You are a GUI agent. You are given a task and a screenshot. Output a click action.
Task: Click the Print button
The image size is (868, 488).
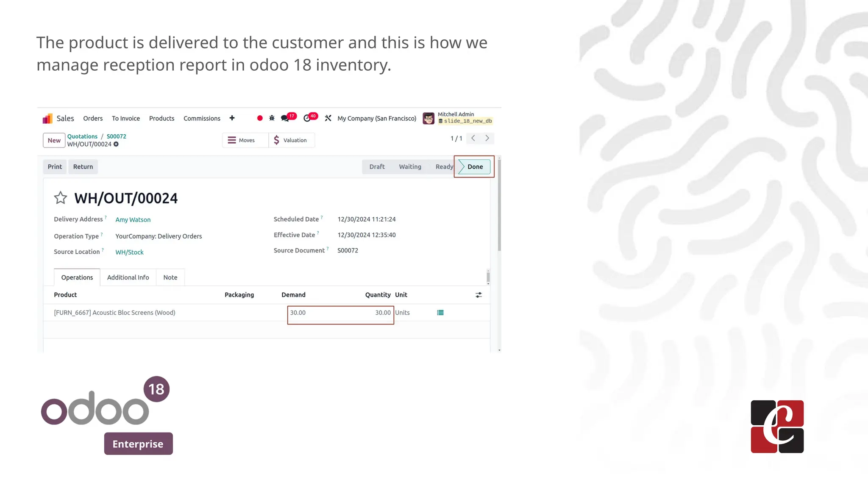pos(55,167)
